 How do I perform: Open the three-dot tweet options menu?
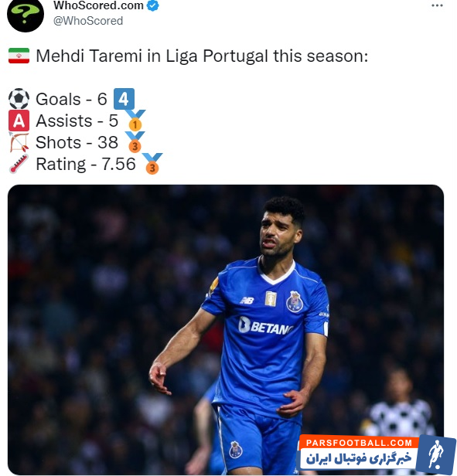click(x=437, y=5)
